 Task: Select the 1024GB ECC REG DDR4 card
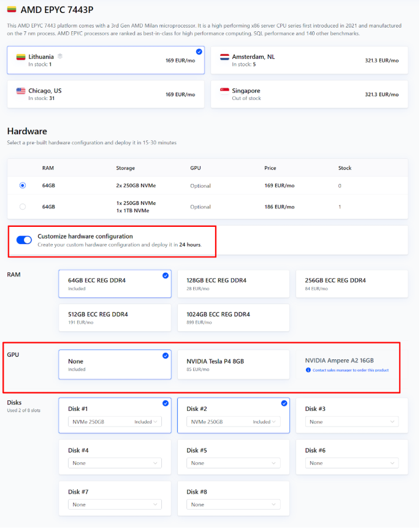tap(233, 318)
